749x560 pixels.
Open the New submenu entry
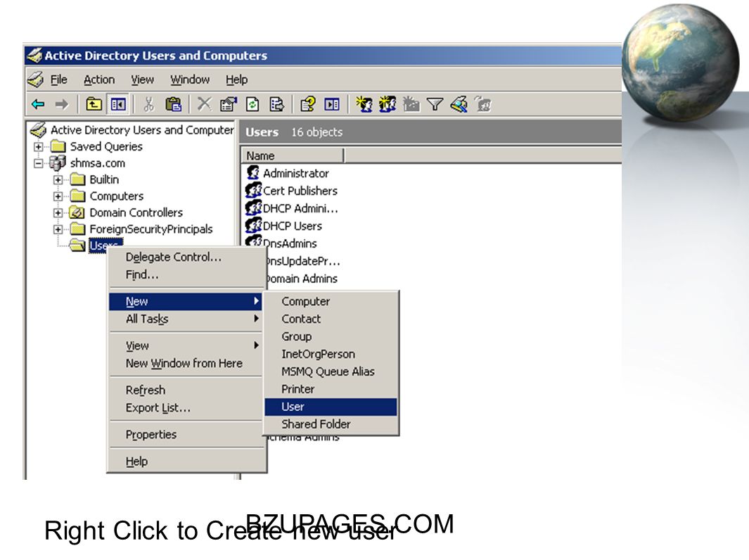(x=186, y=302)
